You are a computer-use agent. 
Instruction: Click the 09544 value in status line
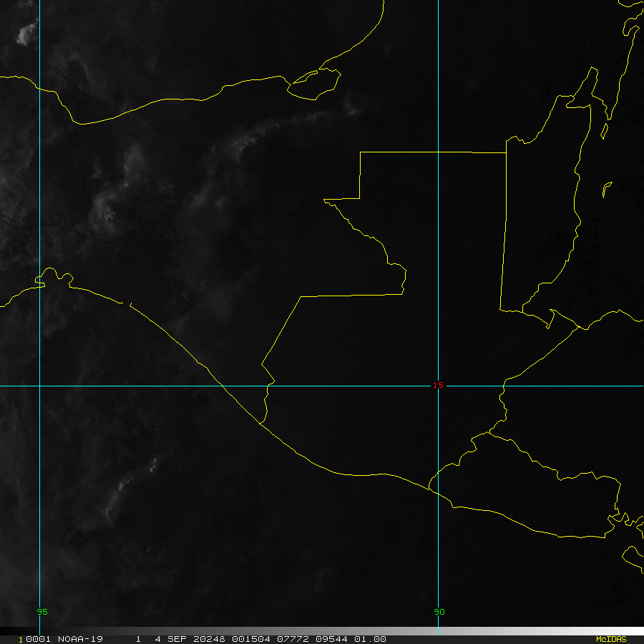[x=330, y=639]
